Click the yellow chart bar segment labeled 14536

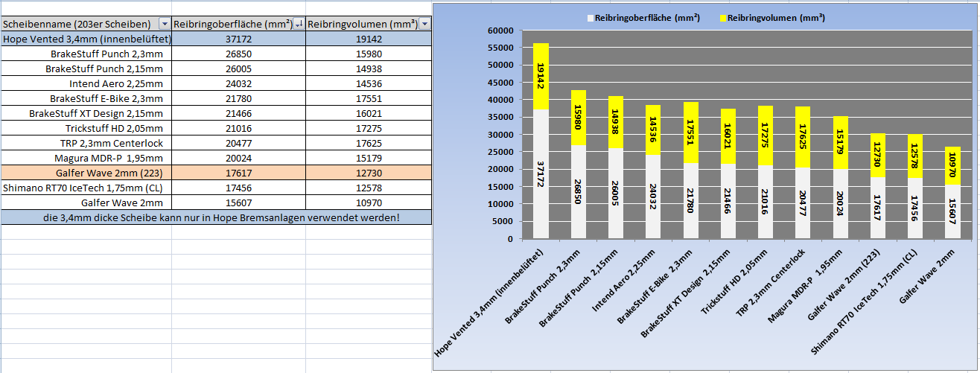coord(652,130)
